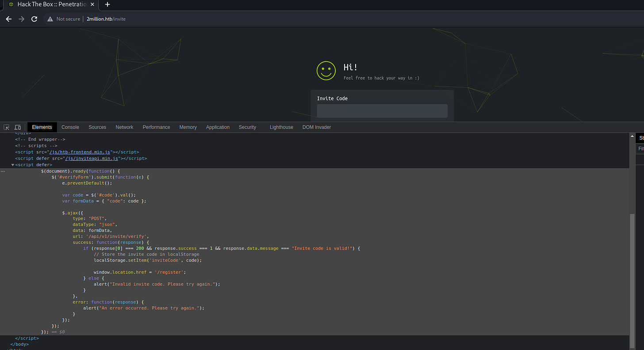Click the 'An error occurred' alert line
The image size is (644, 350).
click(144, 308)
